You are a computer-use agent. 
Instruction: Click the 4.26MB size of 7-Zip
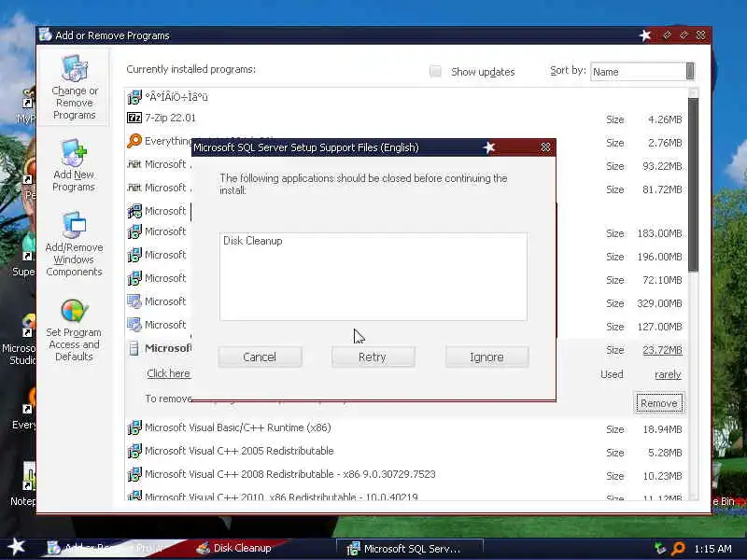665,119
